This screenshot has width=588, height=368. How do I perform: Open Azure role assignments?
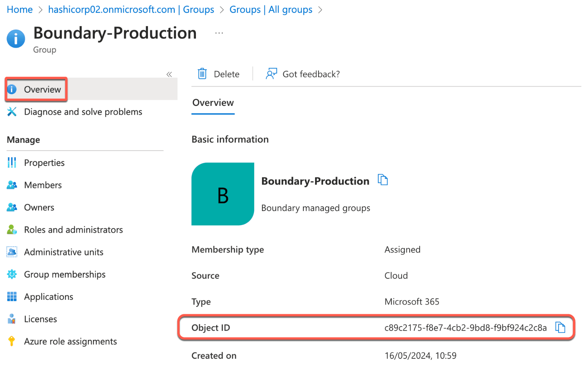[70, 342]
